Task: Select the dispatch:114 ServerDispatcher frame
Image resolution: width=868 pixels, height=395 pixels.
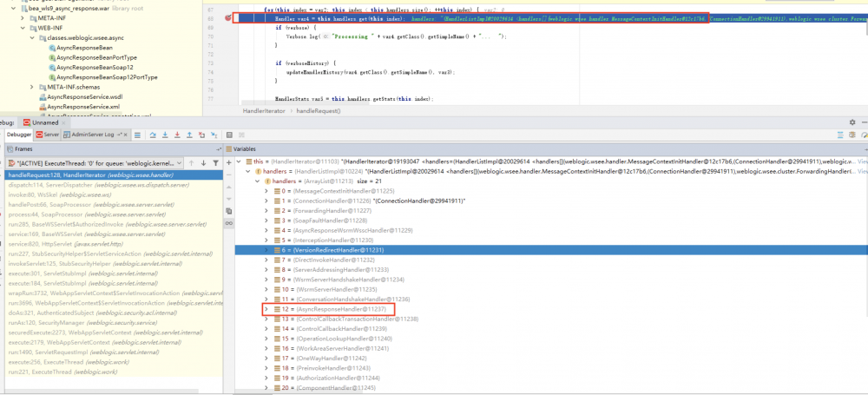Action: pos(113,185)
